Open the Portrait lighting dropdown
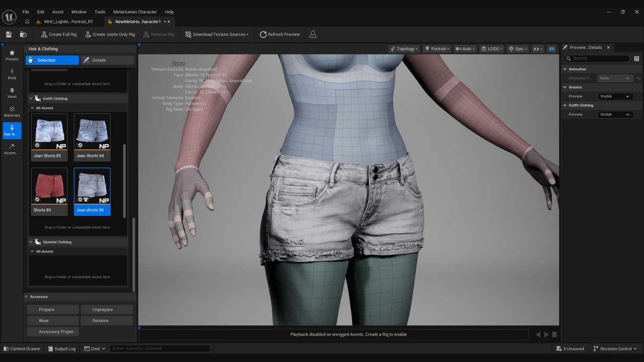Image resolution: width=644 pixels, height=362 pixels. [x=437, y=49]
